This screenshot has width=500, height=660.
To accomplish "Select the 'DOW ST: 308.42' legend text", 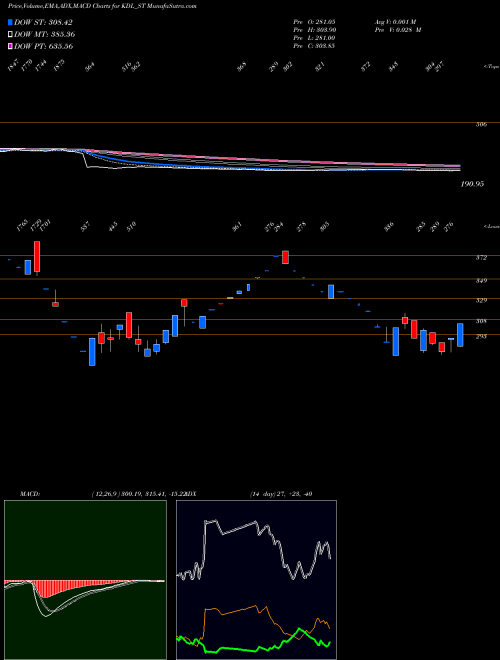I will tap(43, 22).
